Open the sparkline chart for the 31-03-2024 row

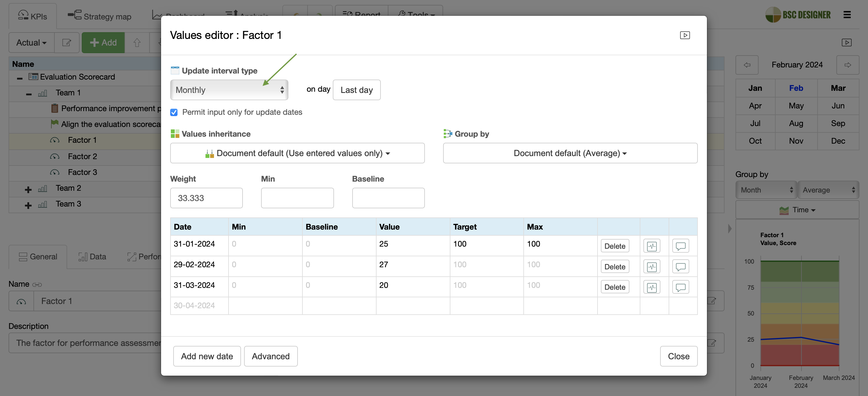pyautogui.click(x=652, y=287)
